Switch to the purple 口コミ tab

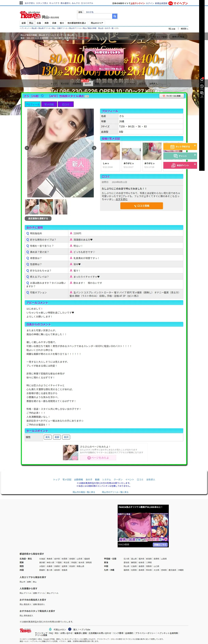click(x=66, y=104)
